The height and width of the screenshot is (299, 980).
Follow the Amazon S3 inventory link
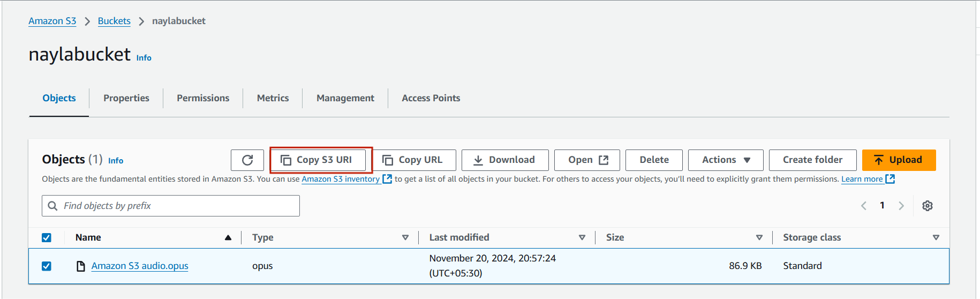coord(341,179)
